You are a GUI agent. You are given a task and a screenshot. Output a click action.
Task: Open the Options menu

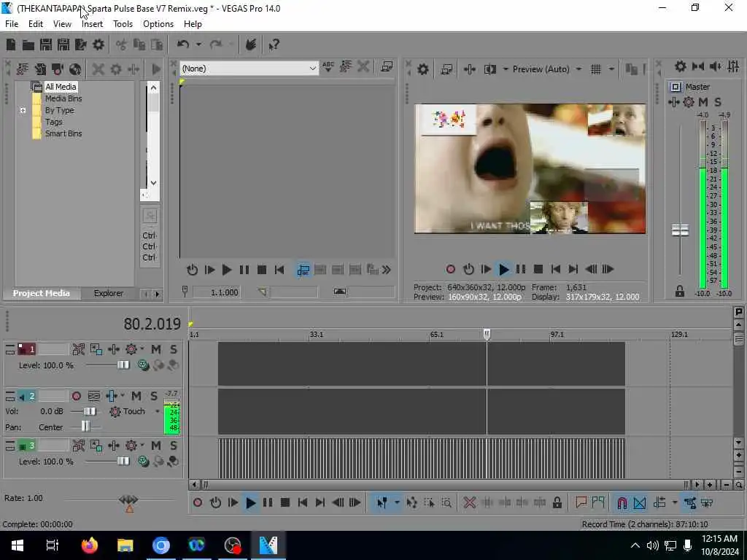click(x=158, y=24)
